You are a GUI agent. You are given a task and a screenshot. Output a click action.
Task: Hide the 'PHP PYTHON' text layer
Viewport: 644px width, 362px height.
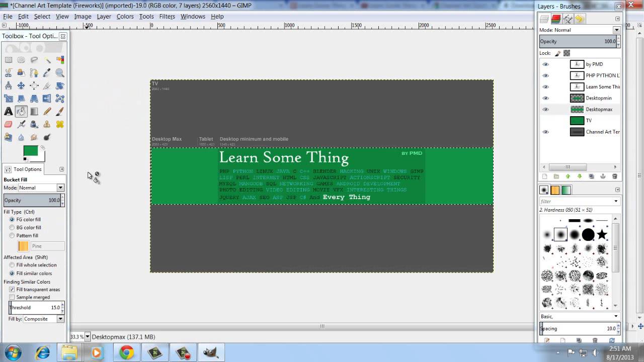click(x=545, y=75)
